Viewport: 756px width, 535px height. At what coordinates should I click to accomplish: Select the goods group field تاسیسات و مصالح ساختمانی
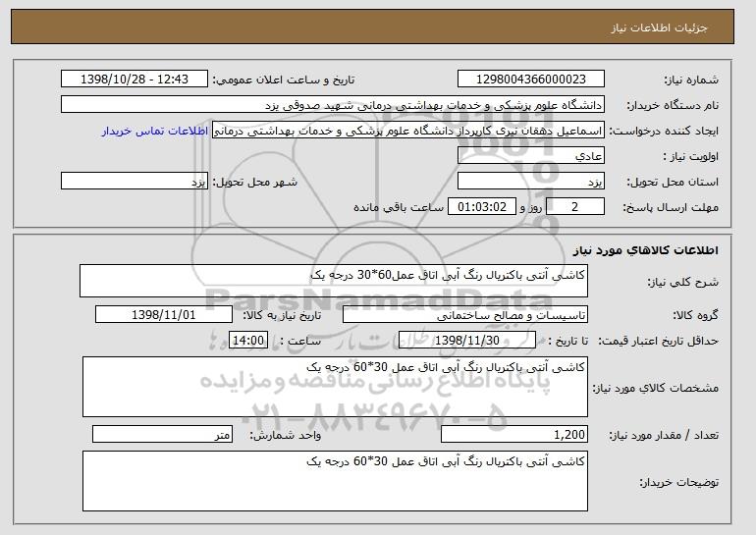point(464,315)
